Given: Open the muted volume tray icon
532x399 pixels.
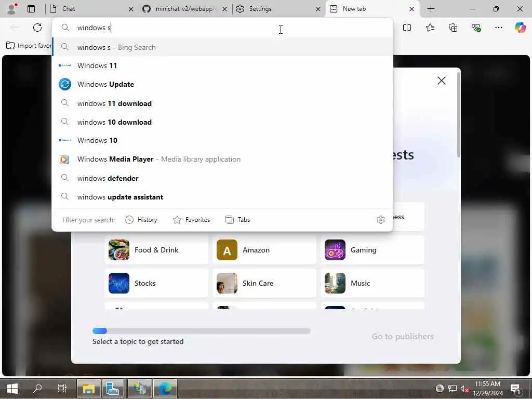Looking at the screenshot, I should (464, 389).
